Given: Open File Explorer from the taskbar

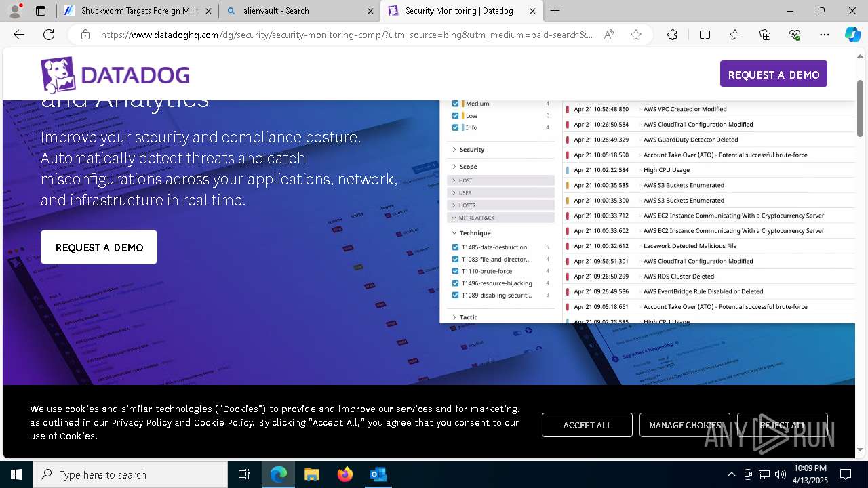Looking at the screenshot, I should point(311,474).
